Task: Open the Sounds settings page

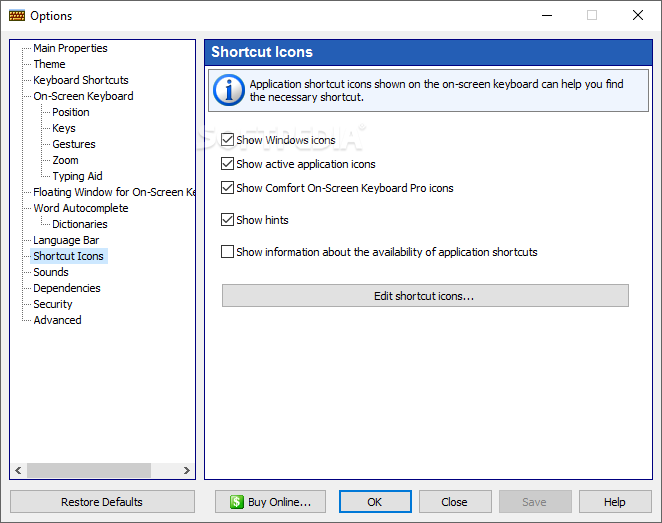Action: pos(51,272)
